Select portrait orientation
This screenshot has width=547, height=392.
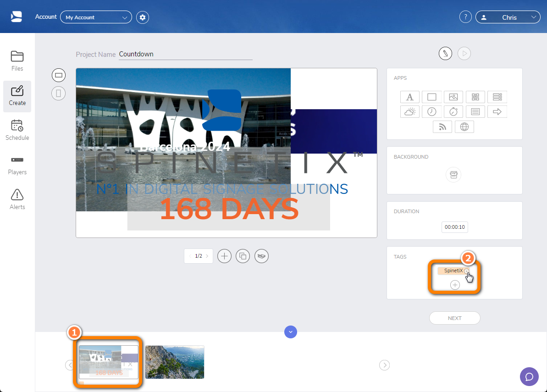[x=59, y=93]
